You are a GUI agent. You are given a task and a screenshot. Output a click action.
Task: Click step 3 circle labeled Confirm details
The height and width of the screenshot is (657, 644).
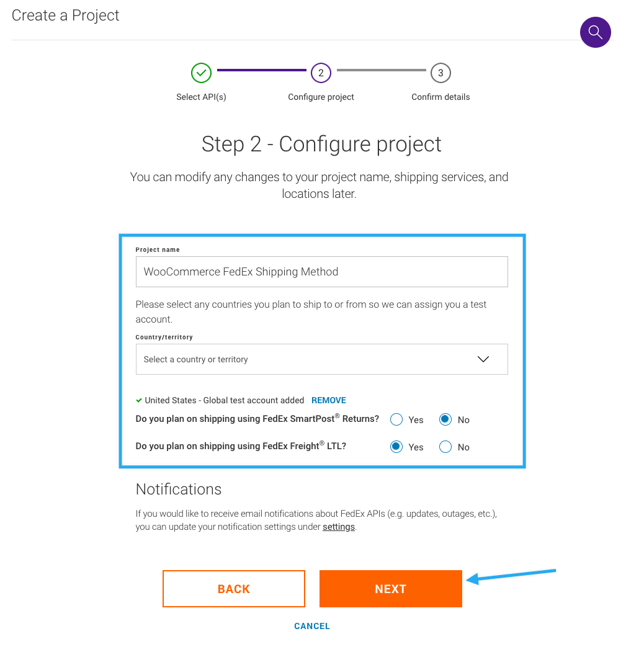point(441,73)
